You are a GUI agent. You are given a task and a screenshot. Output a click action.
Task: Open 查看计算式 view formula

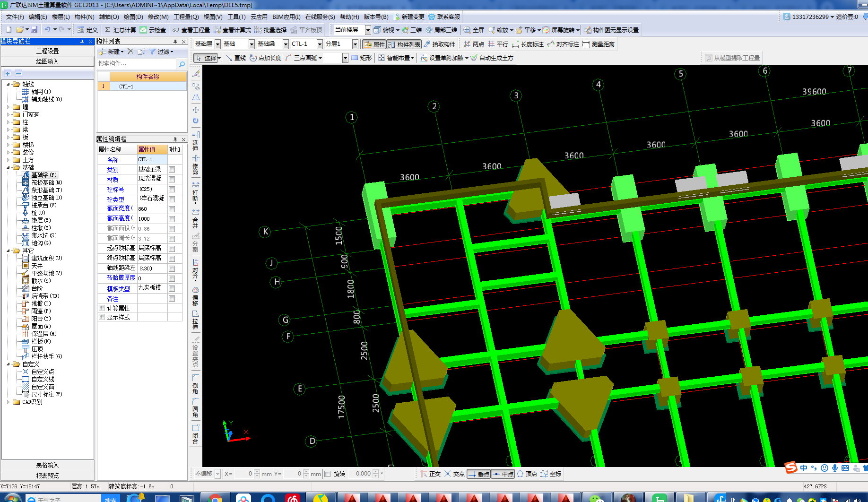click(232, 30)
